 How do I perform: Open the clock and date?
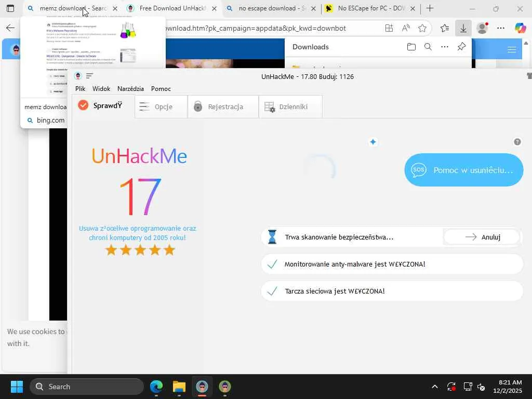[508, 387]
